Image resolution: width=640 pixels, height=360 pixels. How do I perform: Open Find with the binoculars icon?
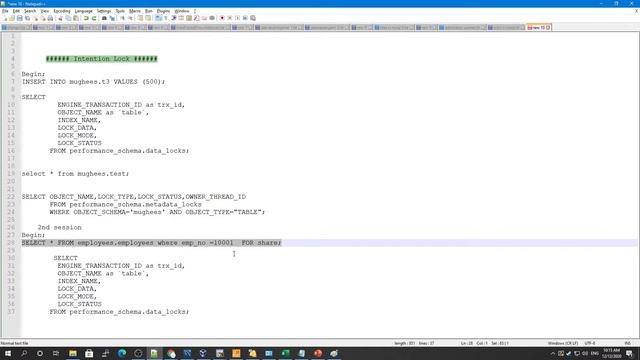coord(104,18)
